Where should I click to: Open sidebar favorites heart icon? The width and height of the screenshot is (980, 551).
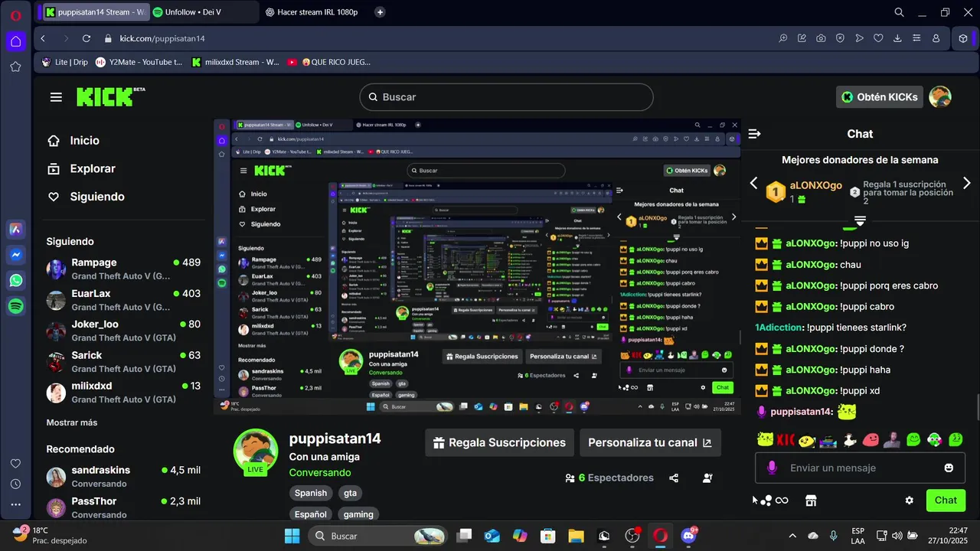[15, 464]
